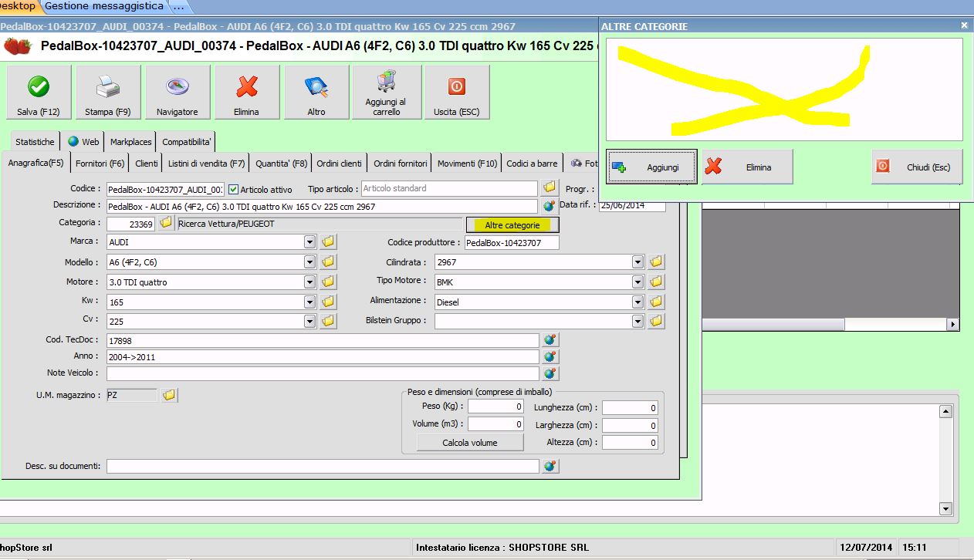Switch to the Movimenti (F10) tab
Viewport: 974px width, 560px height.
point(467,164)
